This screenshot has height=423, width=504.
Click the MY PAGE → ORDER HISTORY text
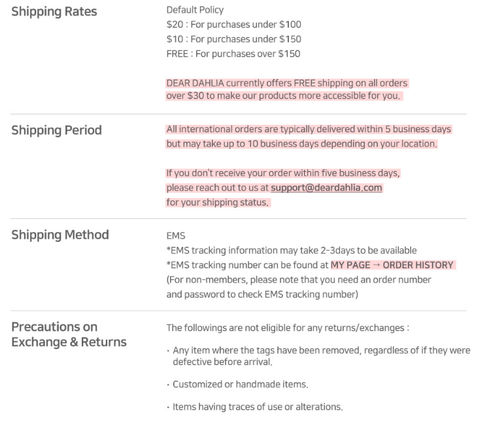coord(392,265)
